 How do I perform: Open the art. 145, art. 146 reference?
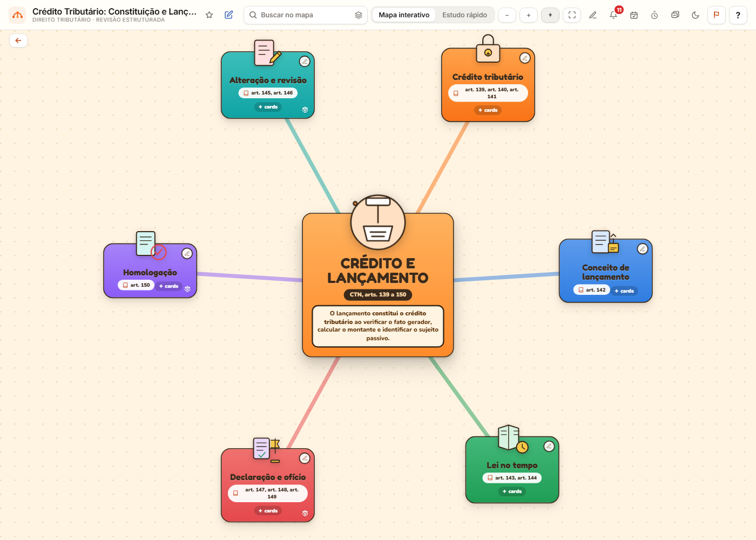point(268,93)
